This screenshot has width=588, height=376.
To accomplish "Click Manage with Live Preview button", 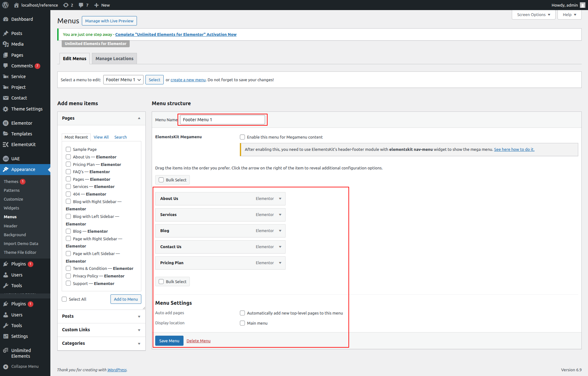I will coord(109,21).
